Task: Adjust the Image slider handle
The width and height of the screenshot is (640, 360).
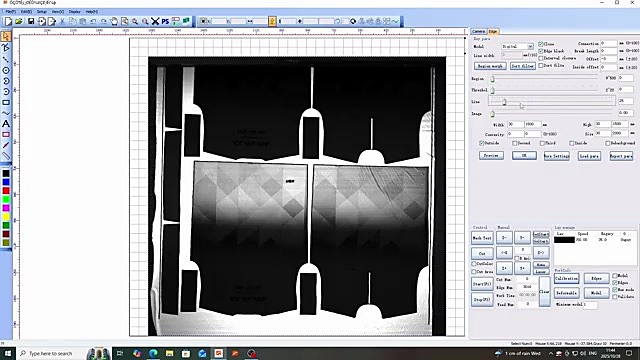Action: (493, 114)
